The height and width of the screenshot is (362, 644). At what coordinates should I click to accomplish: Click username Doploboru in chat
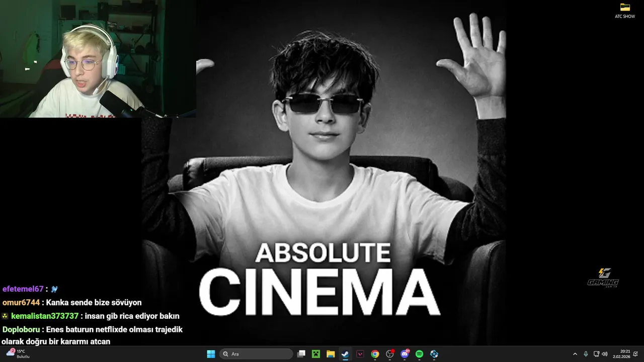pos(21,330)
